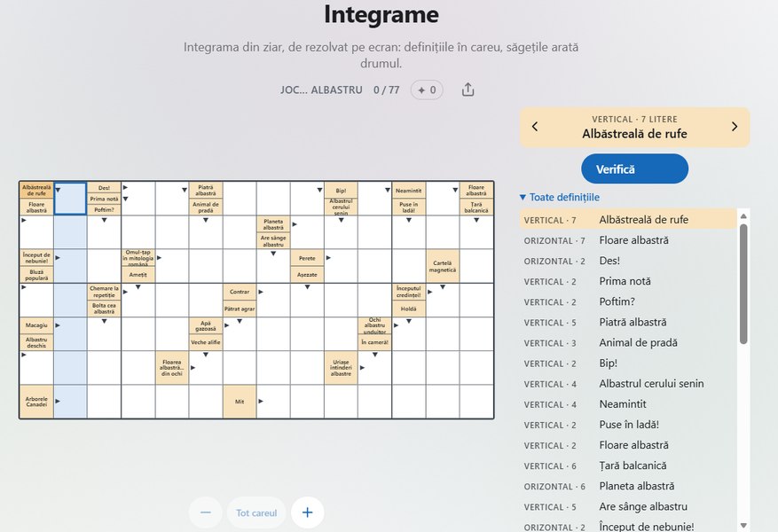Click the share icon next to score
This screenshot has width=778, height=532.
[x=468, y=90]
